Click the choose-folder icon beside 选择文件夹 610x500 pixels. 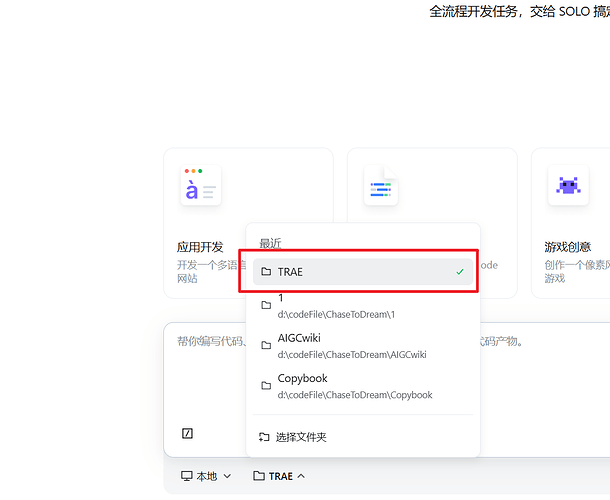click(x=264, y=437)
